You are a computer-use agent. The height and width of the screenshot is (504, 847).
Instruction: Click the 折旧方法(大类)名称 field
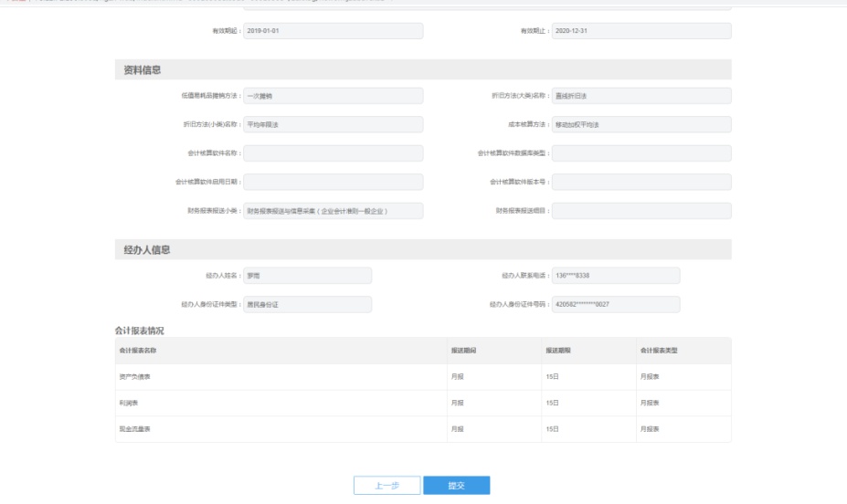[641, 96]
